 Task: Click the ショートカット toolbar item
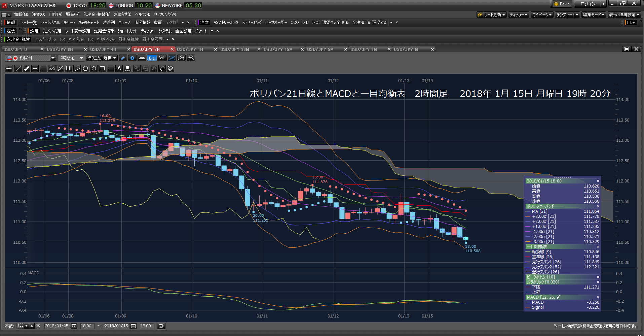(127, 31)
